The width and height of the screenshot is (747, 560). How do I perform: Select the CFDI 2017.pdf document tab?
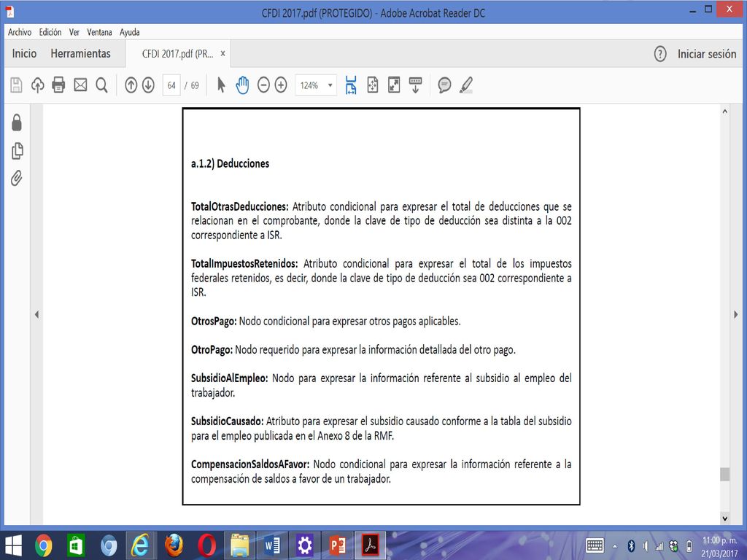(x=178, y=54)
